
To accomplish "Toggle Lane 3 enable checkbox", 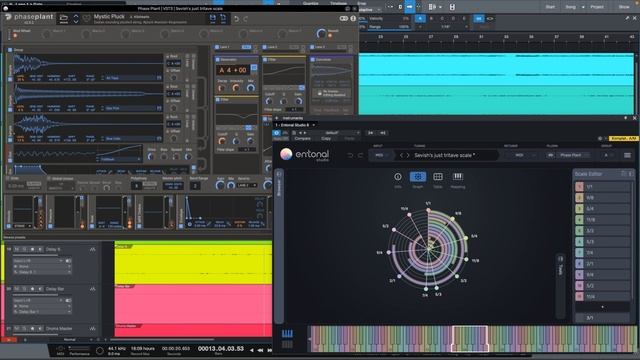I will 312,47.
